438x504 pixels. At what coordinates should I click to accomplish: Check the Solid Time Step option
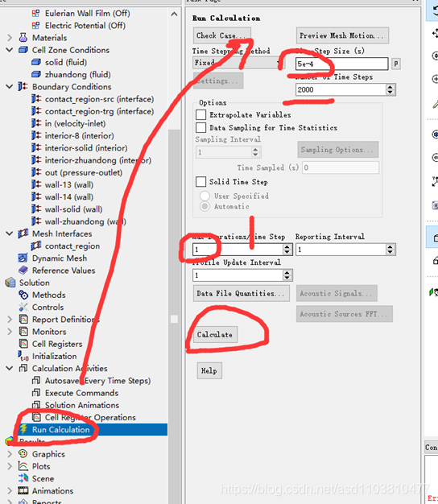point(200,182)
